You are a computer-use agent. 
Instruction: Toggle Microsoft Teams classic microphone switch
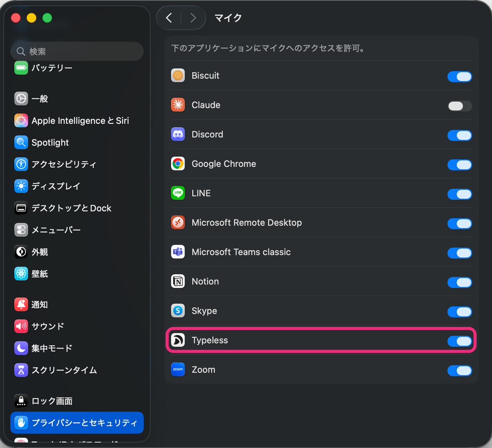[460, 253]
